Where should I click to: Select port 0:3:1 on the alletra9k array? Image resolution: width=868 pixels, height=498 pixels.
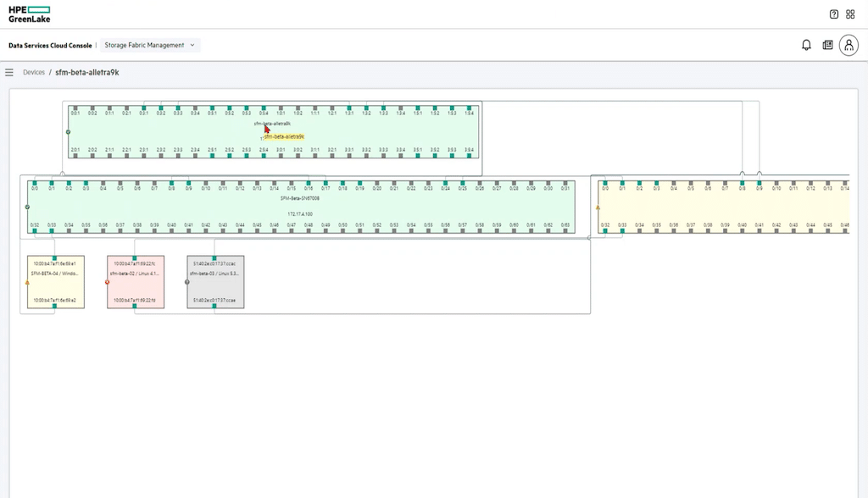pyautogui.click(x=144, y=108)
